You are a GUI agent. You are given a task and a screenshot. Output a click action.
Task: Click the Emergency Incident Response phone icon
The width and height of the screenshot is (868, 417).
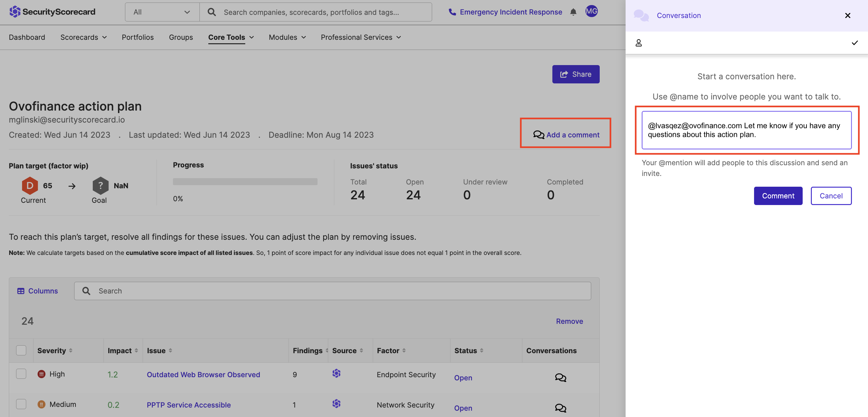452,12
